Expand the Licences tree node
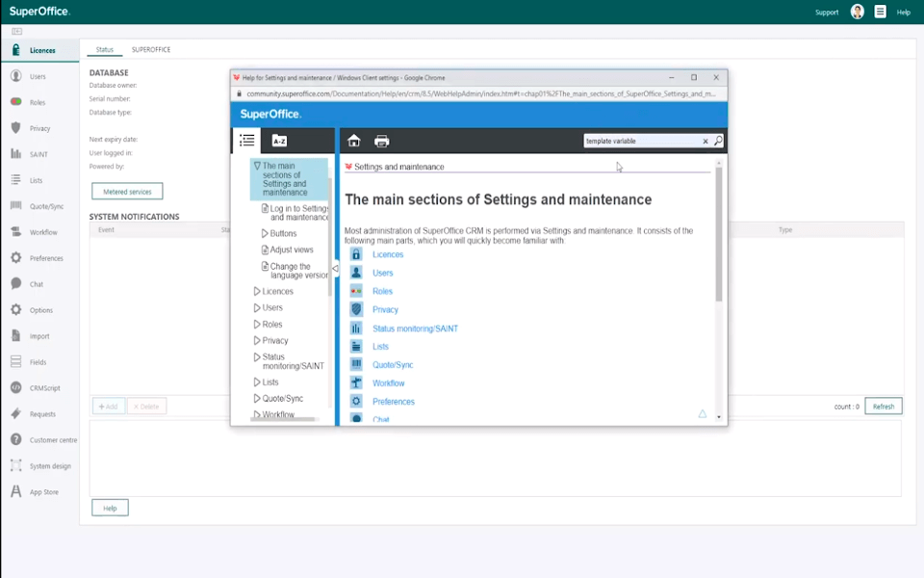 (257, 291)
